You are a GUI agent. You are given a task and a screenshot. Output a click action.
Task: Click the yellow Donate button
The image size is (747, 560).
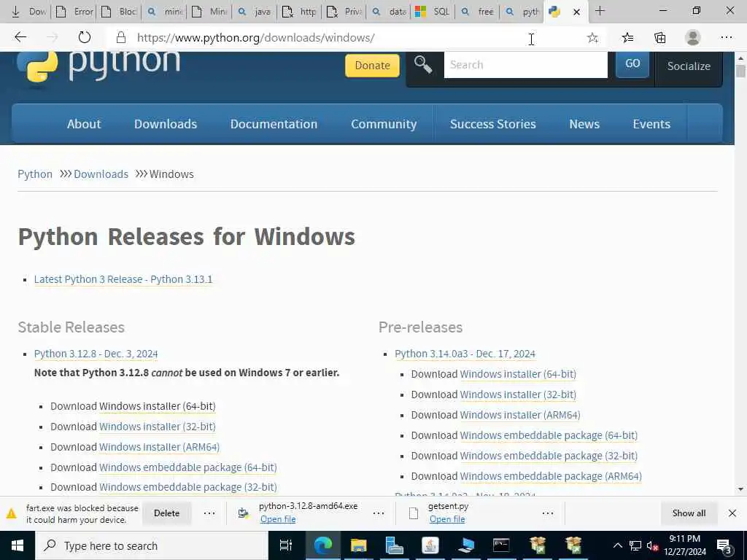click(372, 65)
